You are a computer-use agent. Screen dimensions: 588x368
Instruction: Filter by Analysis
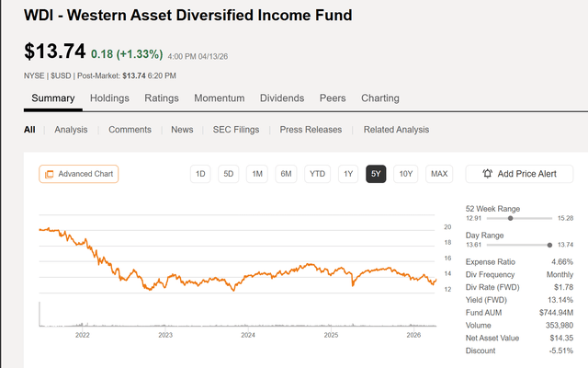click(x=71, y=130)
